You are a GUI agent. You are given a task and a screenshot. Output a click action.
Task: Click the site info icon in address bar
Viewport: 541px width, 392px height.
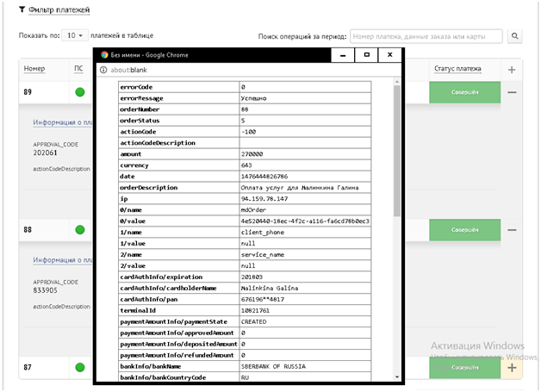pos(103,70)
